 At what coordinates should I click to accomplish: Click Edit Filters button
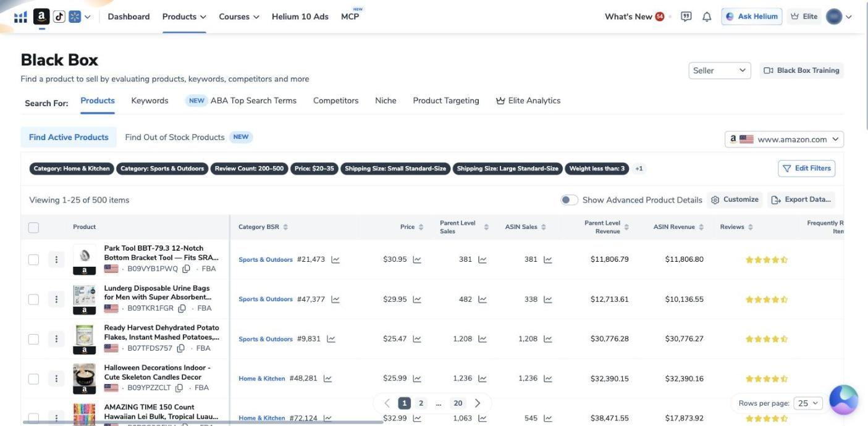(x=806, y=169)
